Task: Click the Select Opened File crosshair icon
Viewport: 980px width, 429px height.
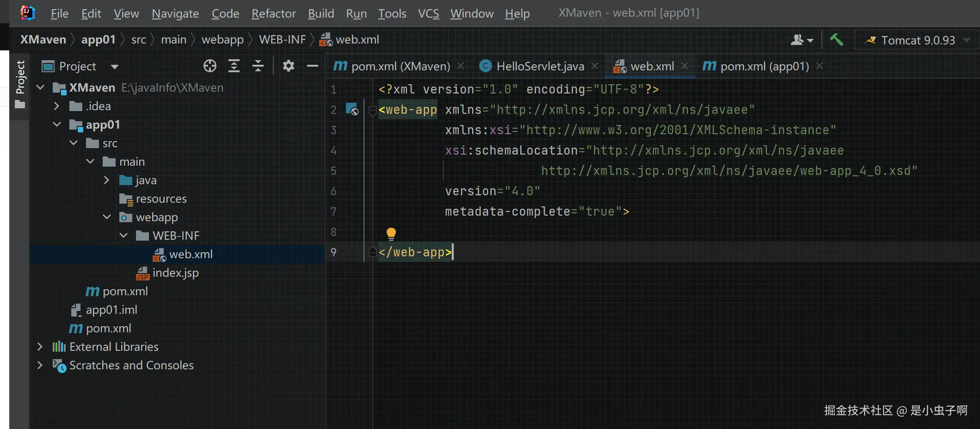Action: [x=210, y=66]
